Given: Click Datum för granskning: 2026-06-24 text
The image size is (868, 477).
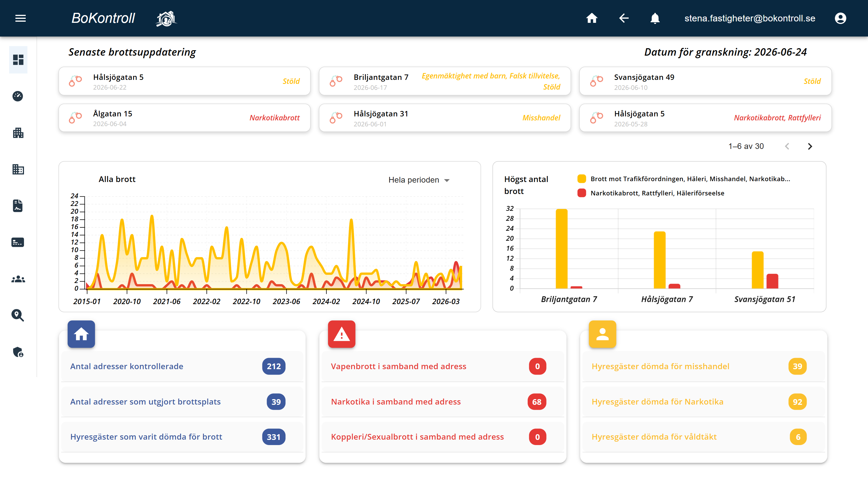Looking at the screenshot, I should 725,52.
